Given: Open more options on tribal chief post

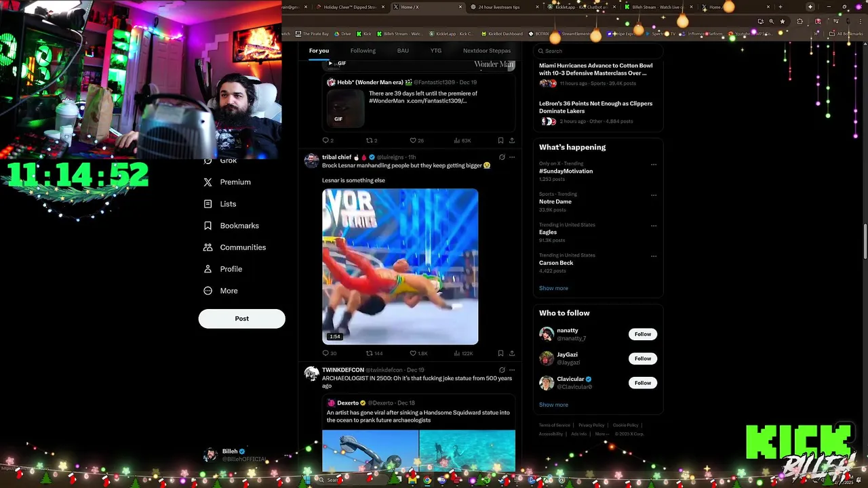Looking at the screenshot, I should pos(512,157).
